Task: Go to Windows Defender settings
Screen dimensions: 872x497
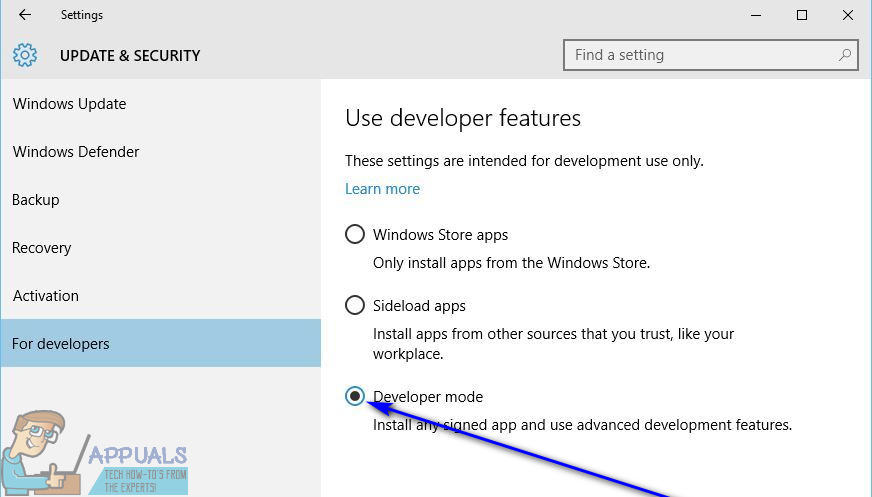Action: click(x=76, y=152)
